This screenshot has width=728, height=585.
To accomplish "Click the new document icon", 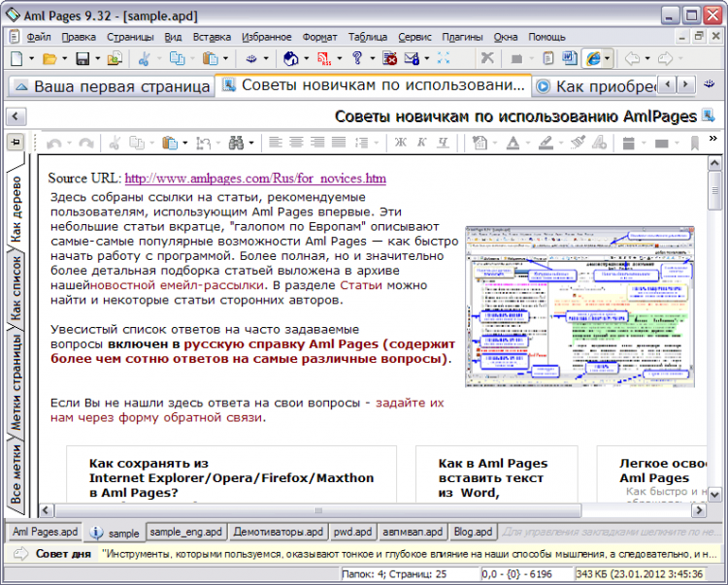I will click(x=17, y=59).
